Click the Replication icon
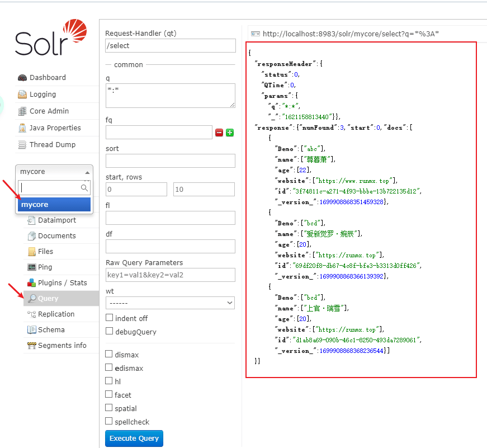The width and height of the screenshot is (487, 448). 32,314
